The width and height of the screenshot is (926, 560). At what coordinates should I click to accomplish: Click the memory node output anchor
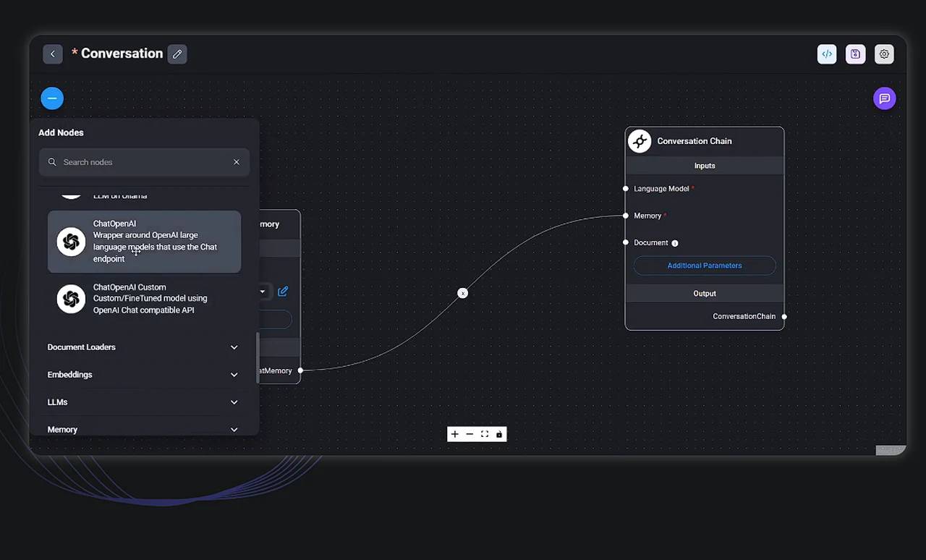click(x=300, y=370)
